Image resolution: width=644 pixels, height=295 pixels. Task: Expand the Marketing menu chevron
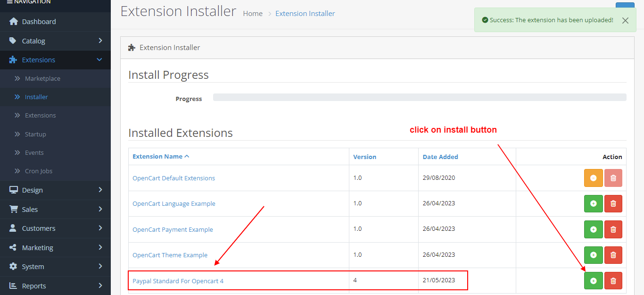pyautogui.click(x=100, y=247)
